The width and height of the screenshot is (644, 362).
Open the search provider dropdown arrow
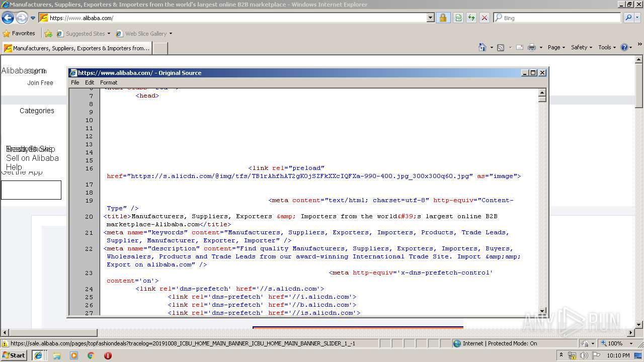pyautogui.click(x=638, y=18)
